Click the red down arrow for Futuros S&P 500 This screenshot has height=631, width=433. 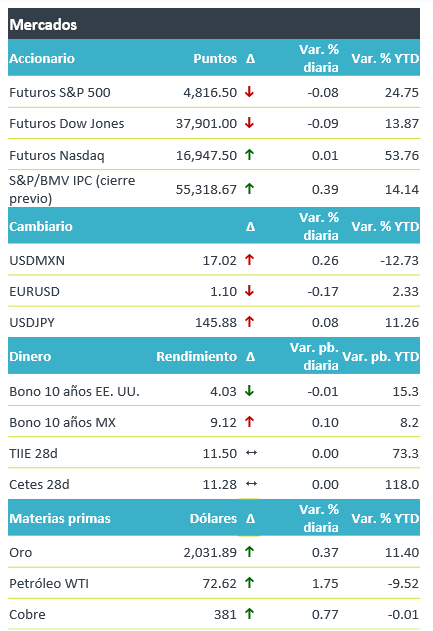(249, 92)
